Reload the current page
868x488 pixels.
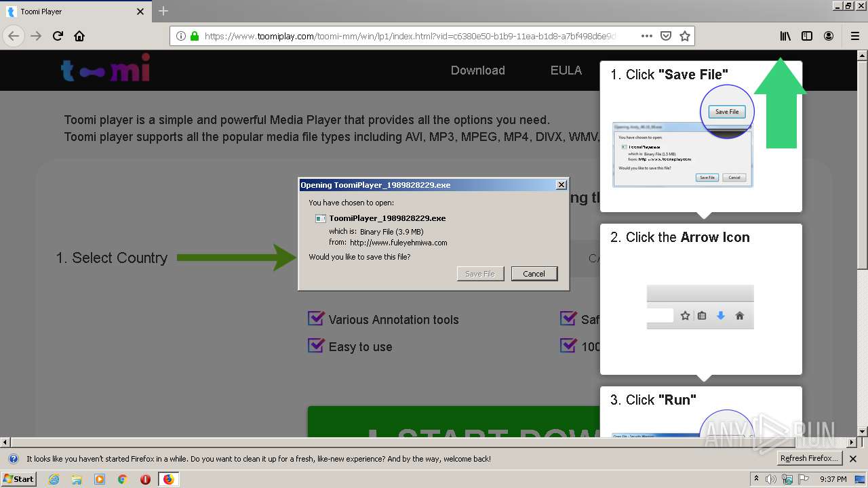58,36
